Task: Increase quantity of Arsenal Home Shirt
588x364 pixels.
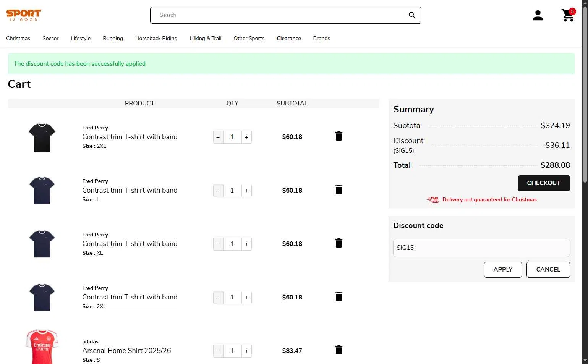Action: 247,351
